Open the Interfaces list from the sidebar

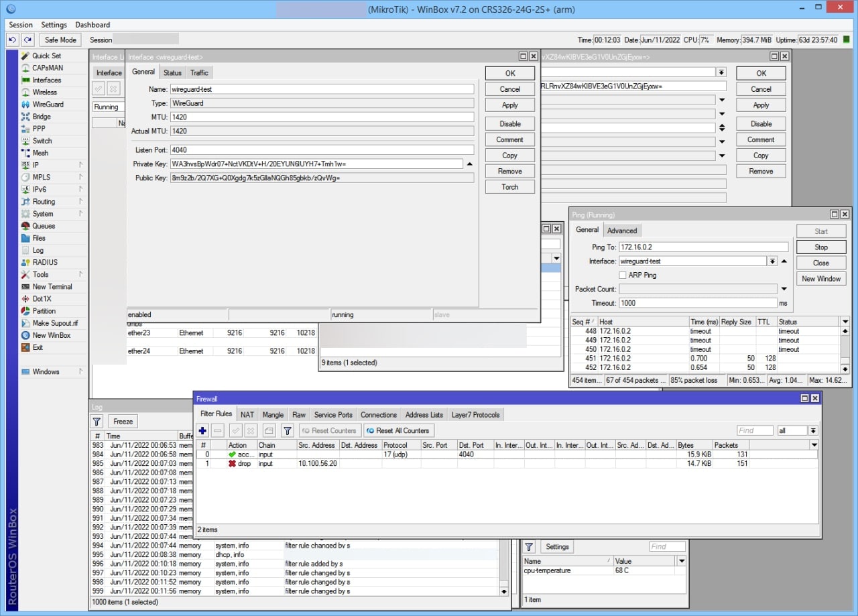[x=46, y=80]
